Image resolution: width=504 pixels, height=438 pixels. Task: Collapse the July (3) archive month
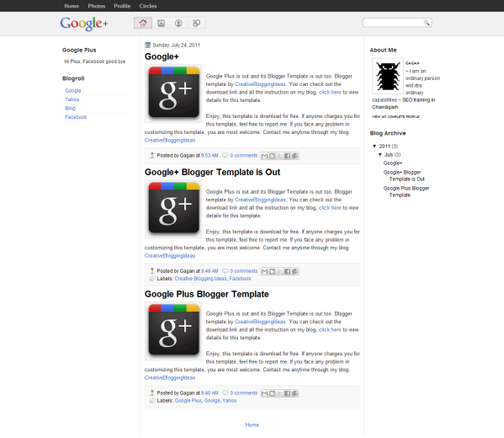pyautogui.click(x=380, y=154)
